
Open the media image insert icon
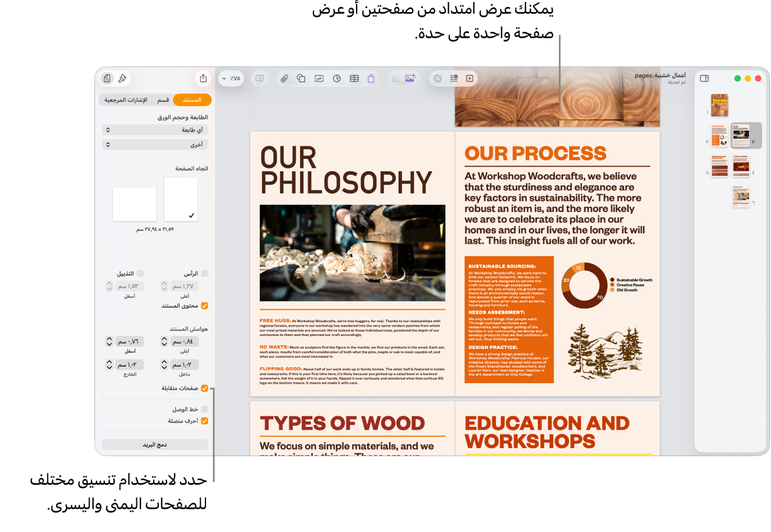tap(410, 78)
